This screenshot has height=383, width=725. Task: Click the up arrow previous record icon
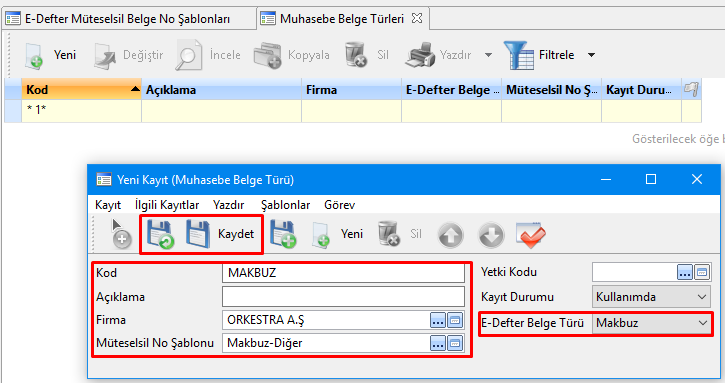[451, 235]
